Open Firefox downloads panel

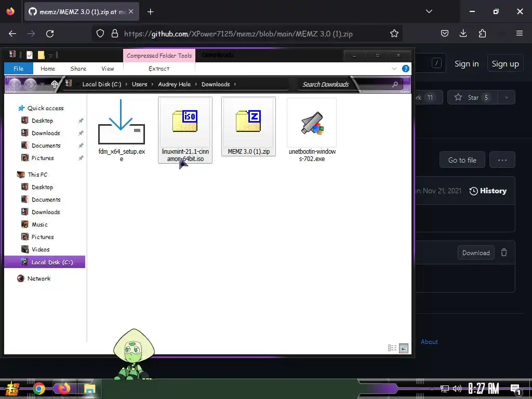pyautogui.click(x=463, y=34)
